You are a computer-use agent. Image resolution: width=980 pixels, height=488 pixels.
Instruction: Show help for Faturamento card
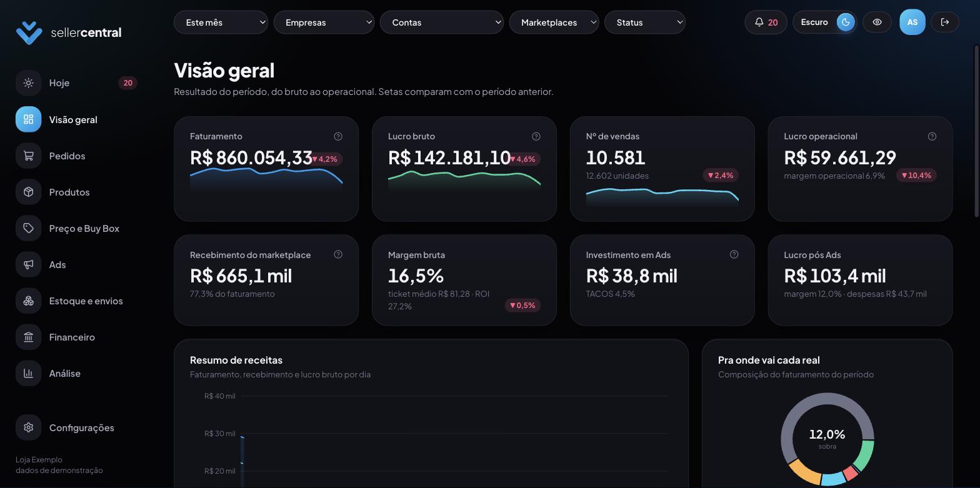tap(338, 136)
